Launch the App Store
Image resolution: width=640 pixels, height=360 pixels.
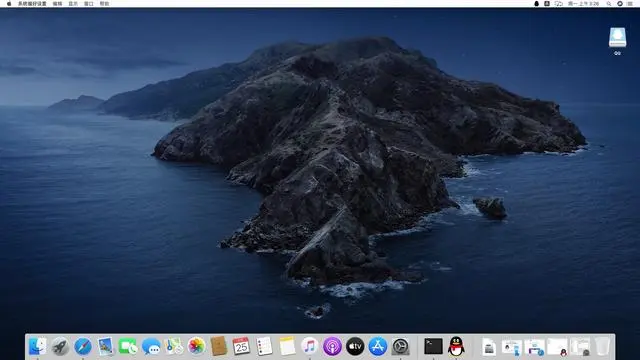(378, 347)
